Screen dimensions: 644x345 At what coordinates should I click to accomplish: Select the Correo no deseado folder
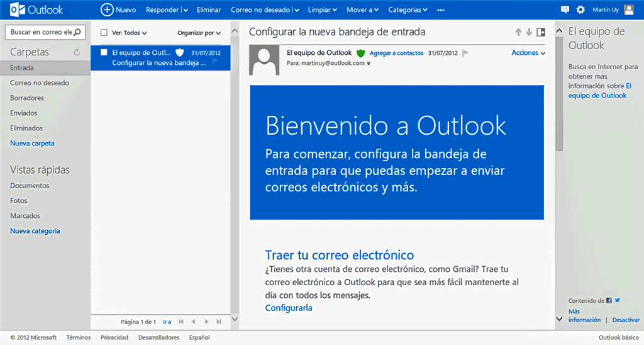pyautogui.click(x=40, y=82)
